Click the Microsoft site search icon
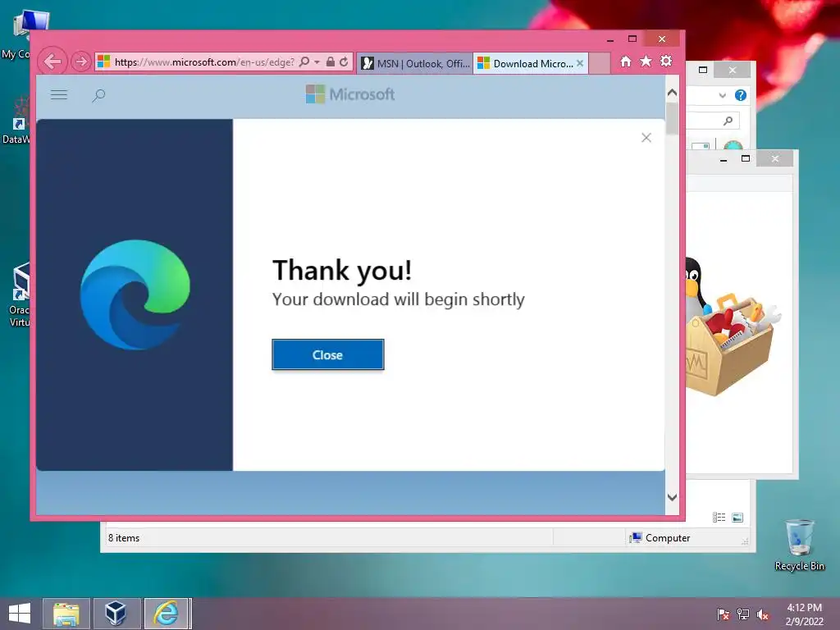The width and height of the screenshot is (840, 630). tap(98, 96)
